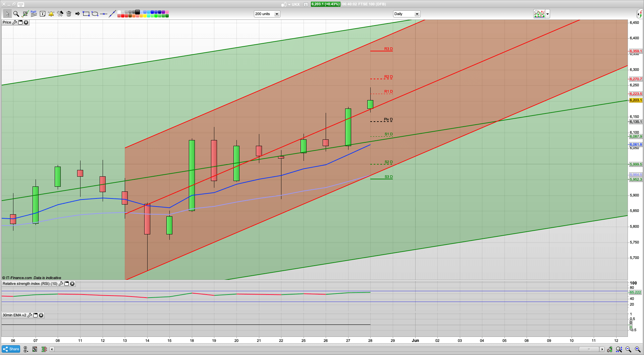The image size is (644, 355).
Task: Select the zoom (magnifier) tool in the toolbar
Action: point(16,14)
